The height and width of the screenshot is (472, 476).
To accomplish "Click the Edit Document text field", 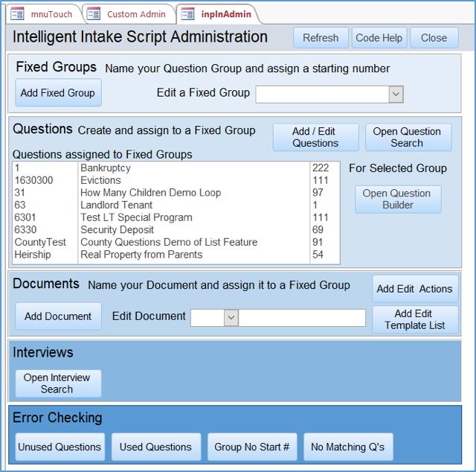I will coord(302,318).
